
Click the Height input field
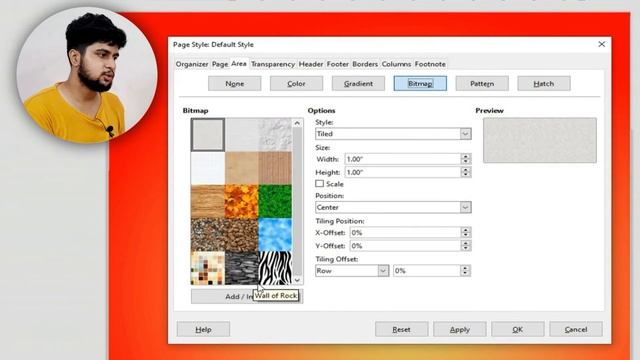point(402,172)
